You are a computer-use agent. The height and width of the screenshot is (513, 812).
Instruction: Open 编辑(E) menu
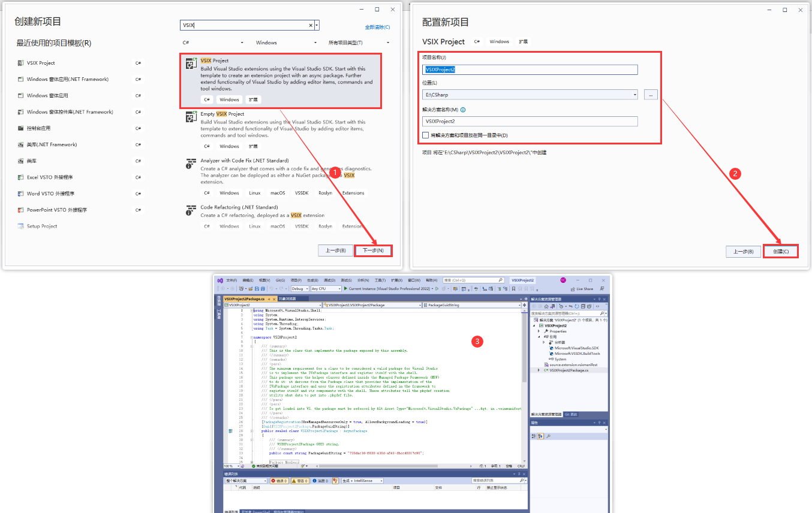coord(248,280)
